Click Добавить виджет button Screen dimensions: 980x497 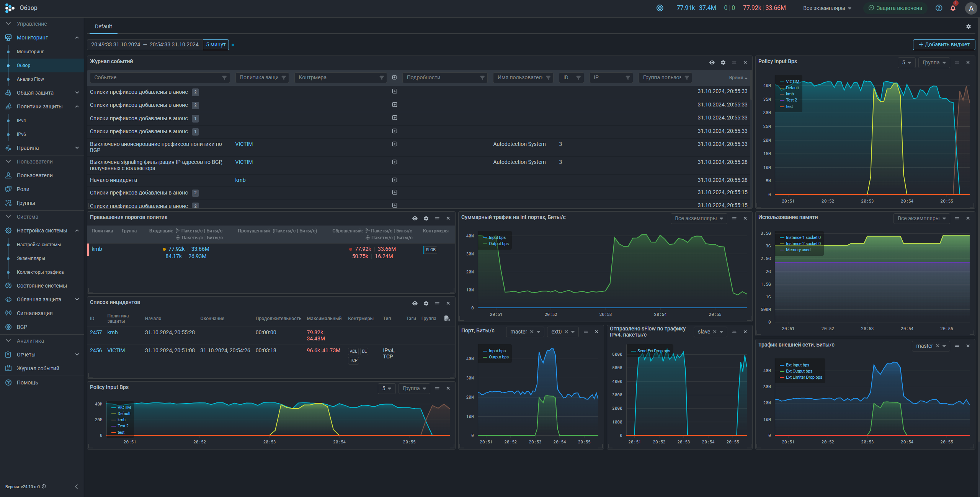coord(944,45)
